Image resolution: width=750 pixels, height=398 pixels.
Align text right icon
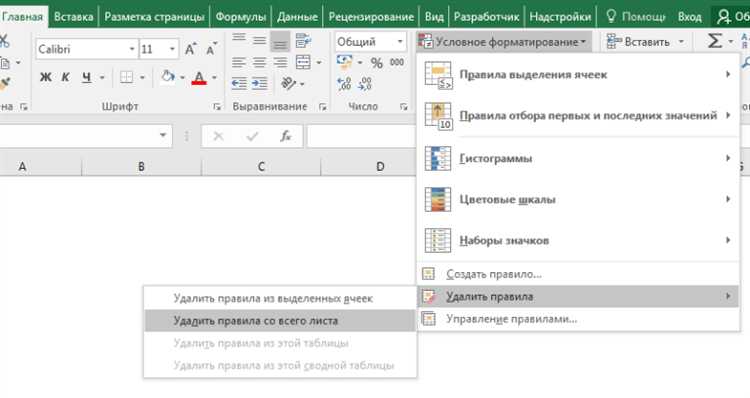click(x=280, y=62)
